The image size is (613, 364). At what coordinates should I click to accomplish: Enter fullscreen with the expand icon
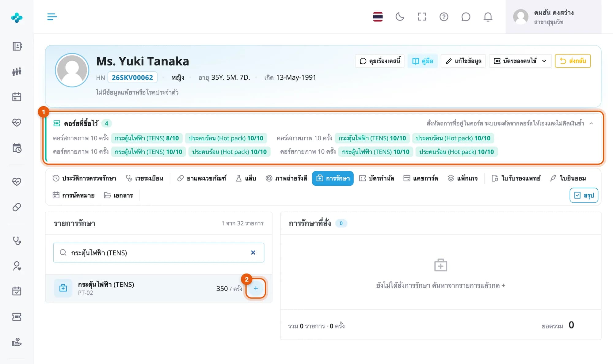422,17
